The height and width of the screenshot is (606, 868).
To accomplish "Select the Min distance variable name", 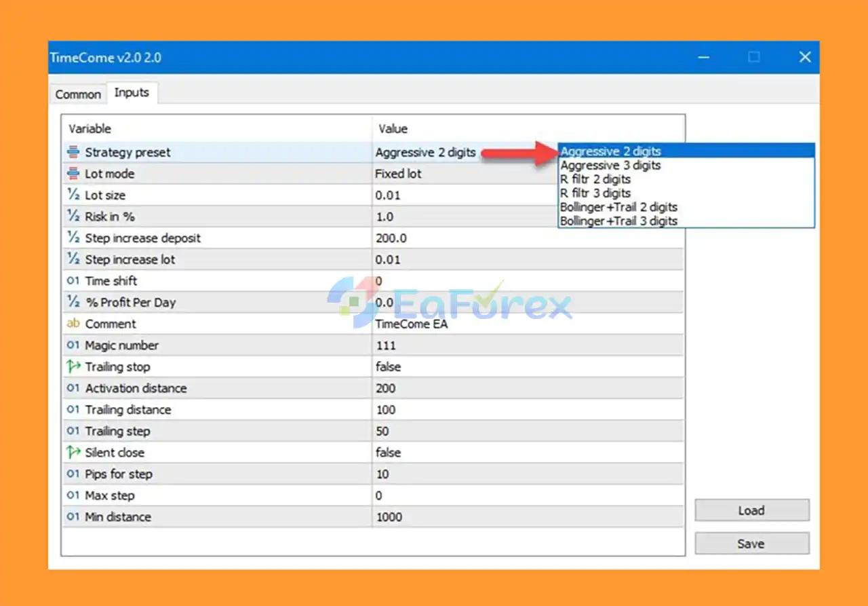I will click(x=118, y=517).
